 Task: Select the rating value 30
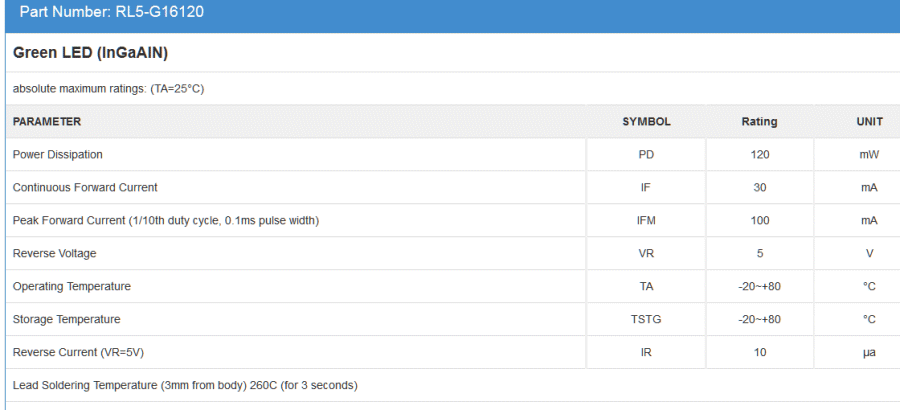click(x=759, y=188)
